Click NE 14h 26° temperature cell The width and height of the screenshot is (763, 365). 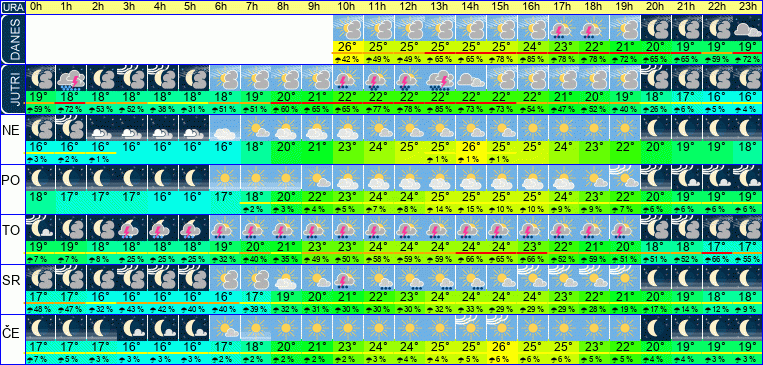click(471, 147)
